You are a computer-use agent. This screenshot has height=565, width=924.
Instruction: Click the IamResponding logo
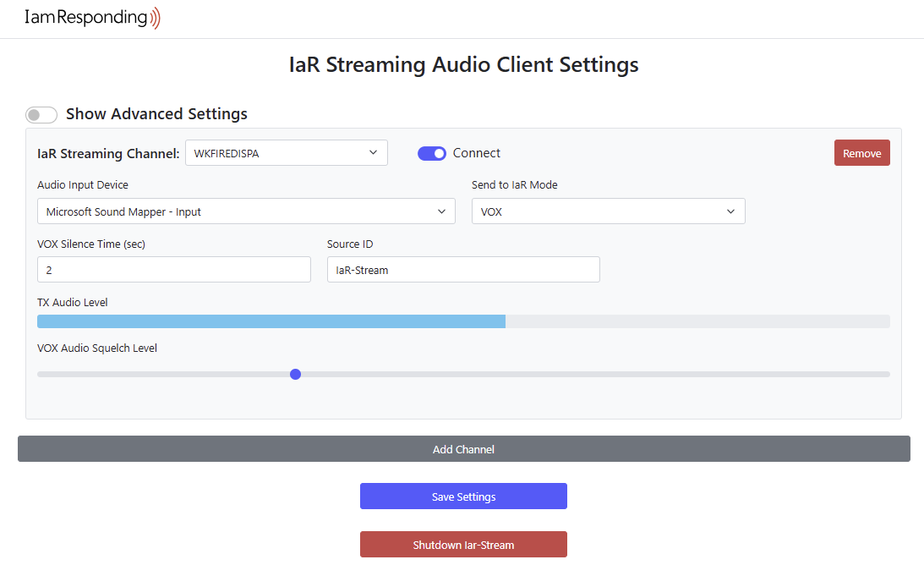pos(92,18)
